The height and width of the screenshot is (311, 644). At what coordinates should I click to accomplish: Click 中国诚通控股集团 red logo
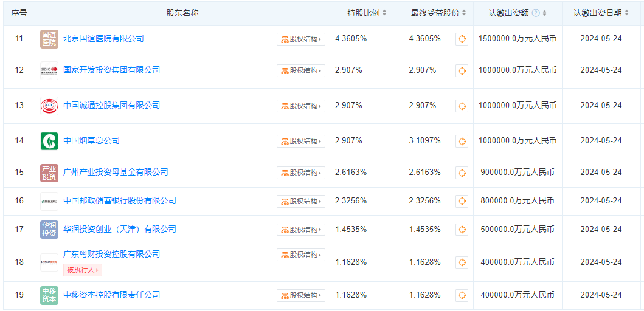pyautogui.click(x=49, y=106)
